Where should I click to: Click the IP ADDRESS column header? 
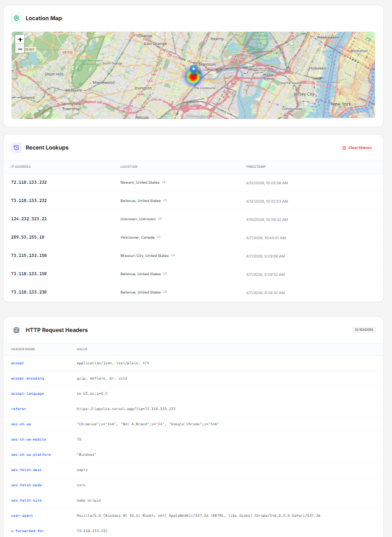pos(21,167)
